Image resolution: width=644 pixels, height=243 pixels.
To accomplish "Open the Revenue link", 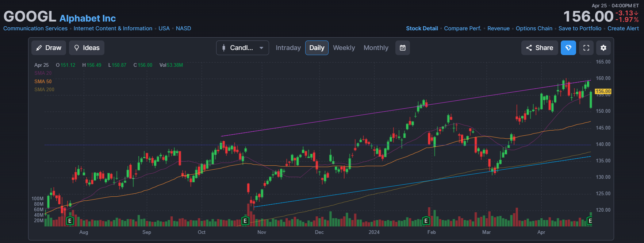I will click(x=498, y=28).
